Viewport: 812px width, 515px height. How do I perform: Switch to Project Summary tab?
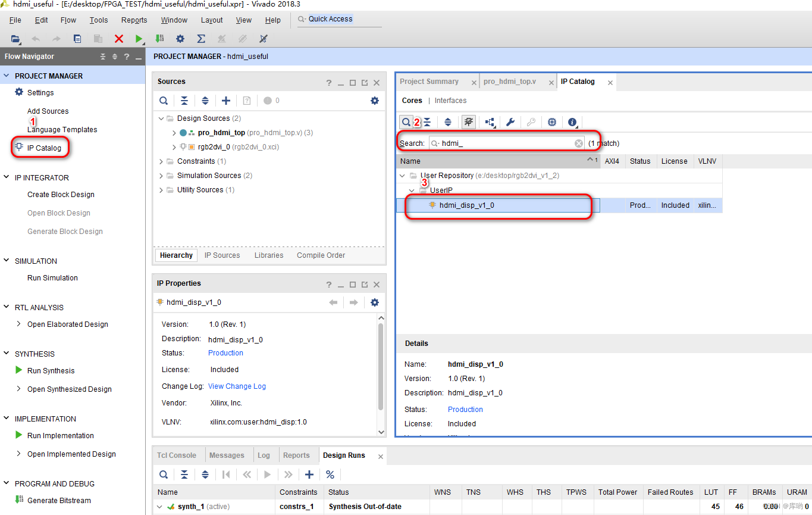[429, 82]
